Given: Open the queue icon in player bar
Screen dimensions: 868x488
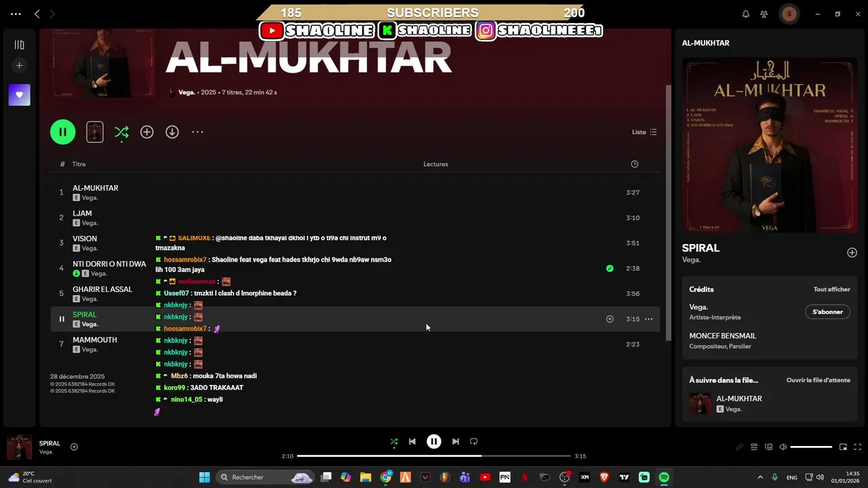Looking at the screenshot, I should 754,447.
